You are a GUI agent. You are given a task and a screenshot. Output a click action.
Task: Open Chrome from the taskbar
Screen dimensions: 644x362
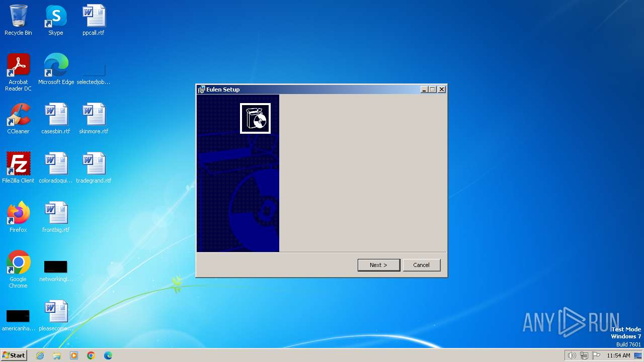91,355
